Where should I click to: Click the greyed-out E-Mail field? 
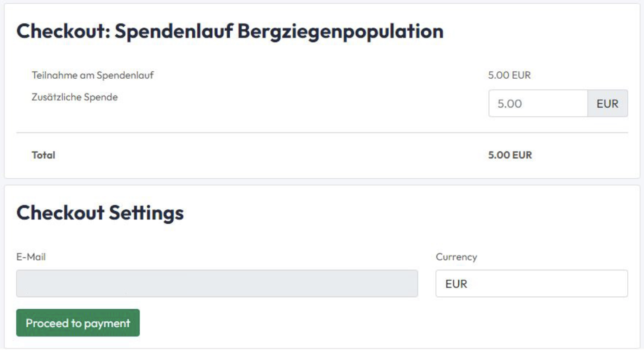click(x=217, y=283)
